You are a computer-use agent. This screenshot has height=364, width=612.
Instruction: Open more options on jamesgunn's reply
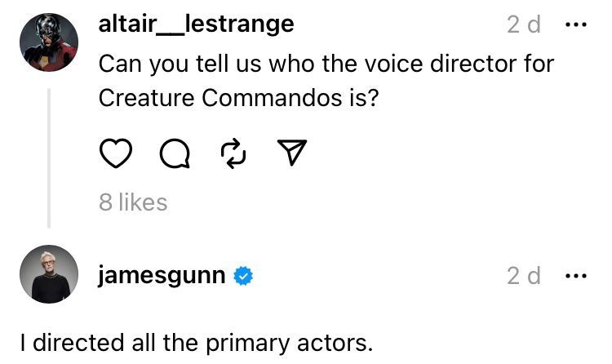click(x=575, y=276)
